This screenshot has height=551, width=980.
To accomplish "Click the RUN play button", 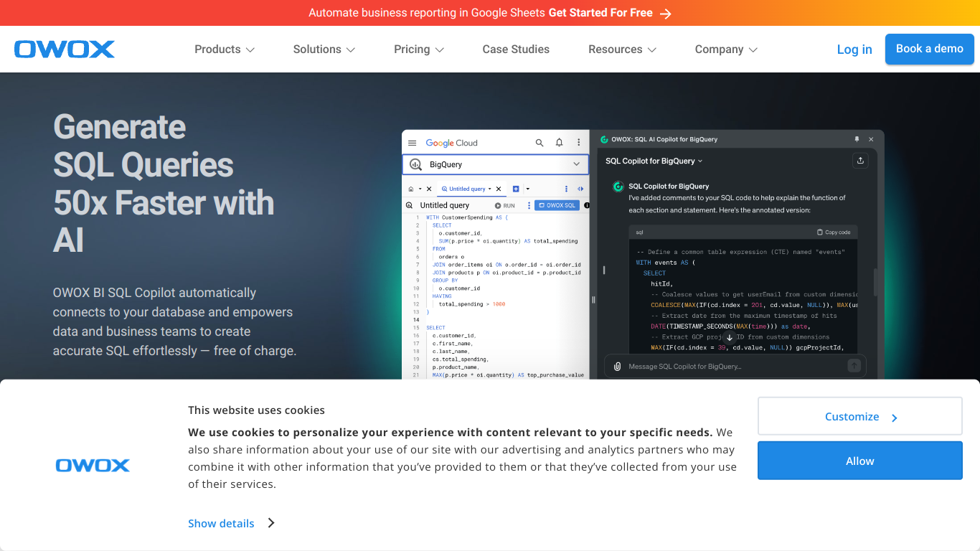I will [505, 205].
